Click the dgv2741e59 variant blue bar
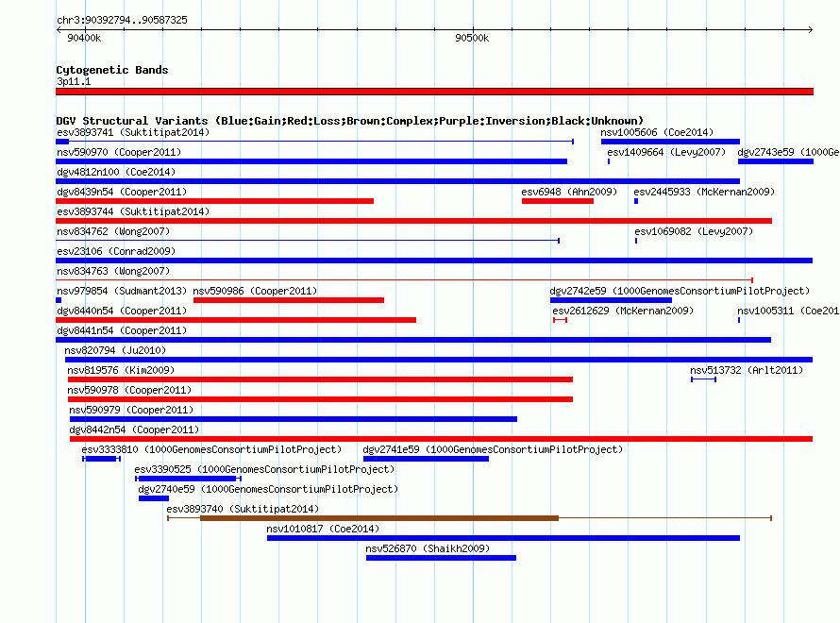 [426, 459]
